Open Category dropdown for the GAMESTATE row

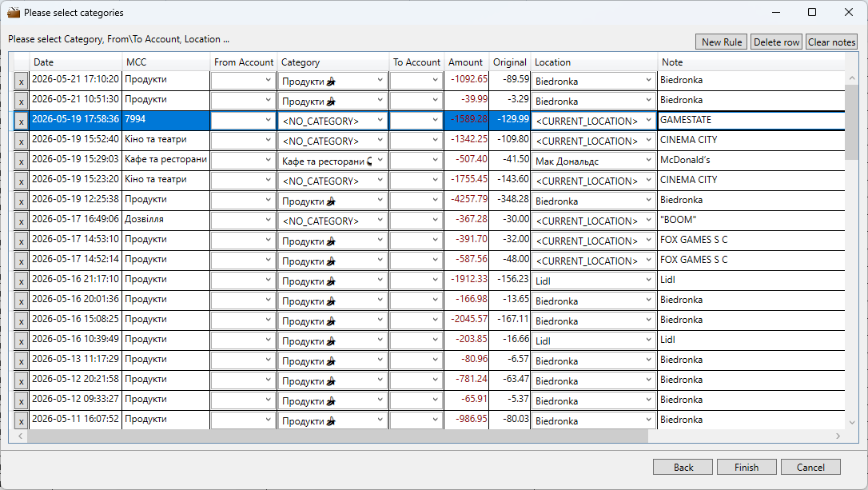point(380,120)
